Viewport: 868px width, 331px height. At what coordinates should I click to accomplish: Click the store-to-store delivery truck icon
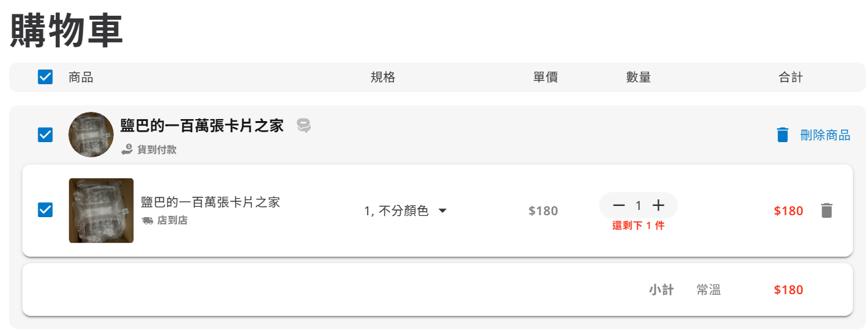(x=147, y=220)
